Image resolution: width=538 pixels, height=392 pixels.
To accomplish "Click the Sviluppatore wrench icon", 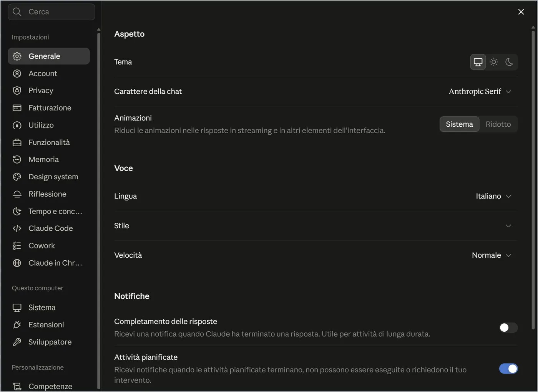I will tap(17, 342).
